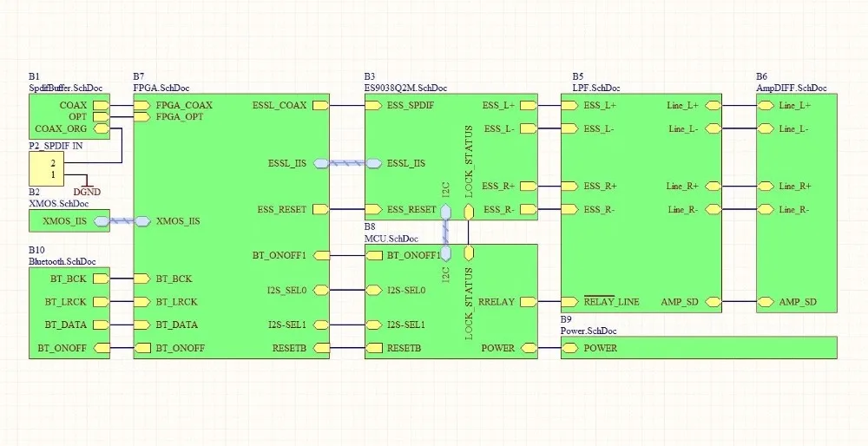
Task: Select the OPT sheet entry in SpdifBuffer block
Action: click(x=101, y=117)
